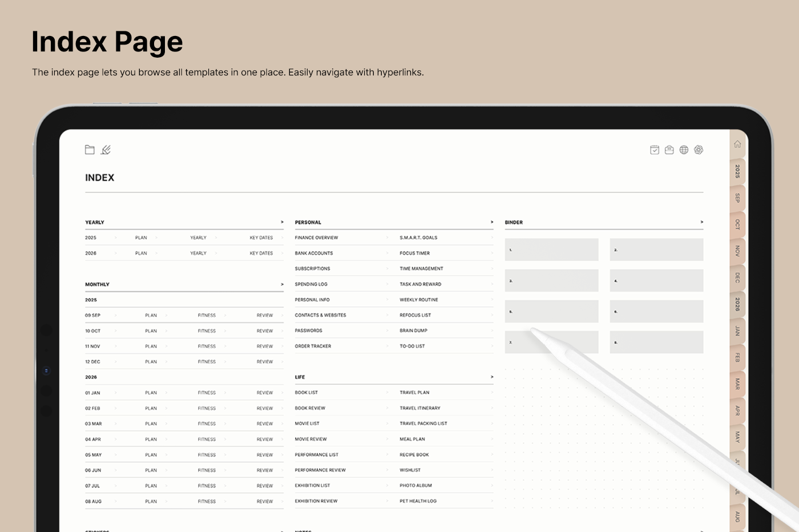Open Review page for 03 MAR
The width and height of the screenshot is (799, 532).
[265, 424]
